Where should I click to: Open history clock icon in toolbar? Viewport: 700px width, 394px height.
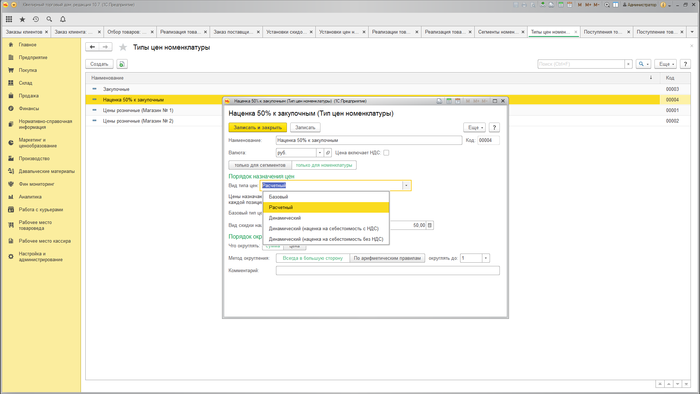[36, 19]
